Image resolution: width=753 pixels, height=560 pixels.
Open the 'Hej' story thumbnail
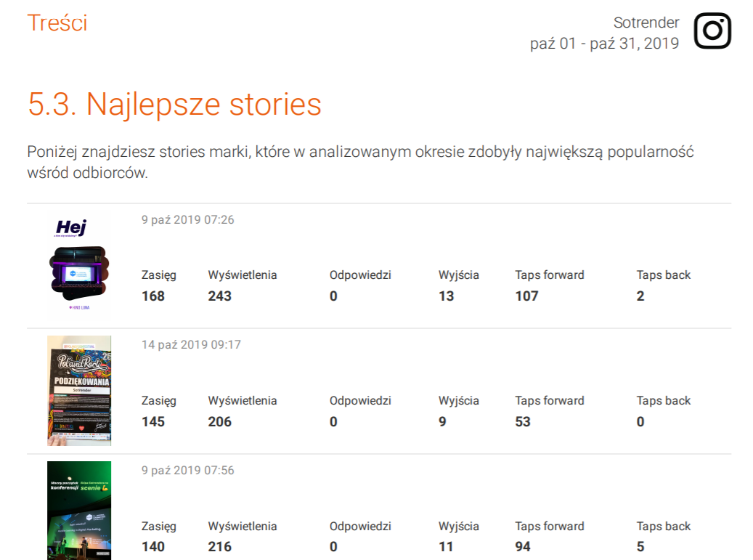[x=79, y=267]
